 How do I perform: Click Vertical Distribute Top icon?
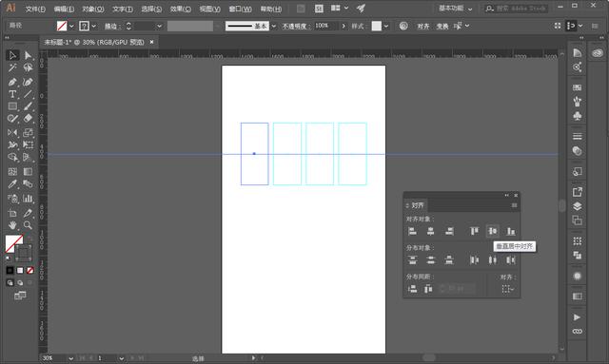pyautogui.click(x=412, y=260)
